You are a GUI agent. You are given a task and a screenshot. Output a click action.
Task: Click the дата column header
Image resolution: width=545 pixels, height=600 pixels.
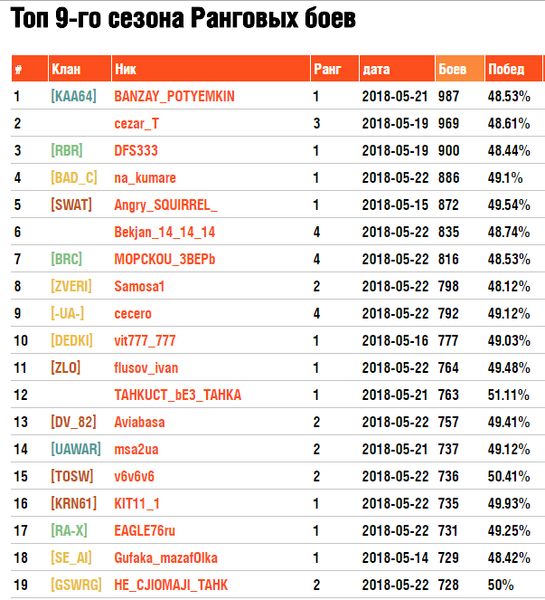pos(397,68)
